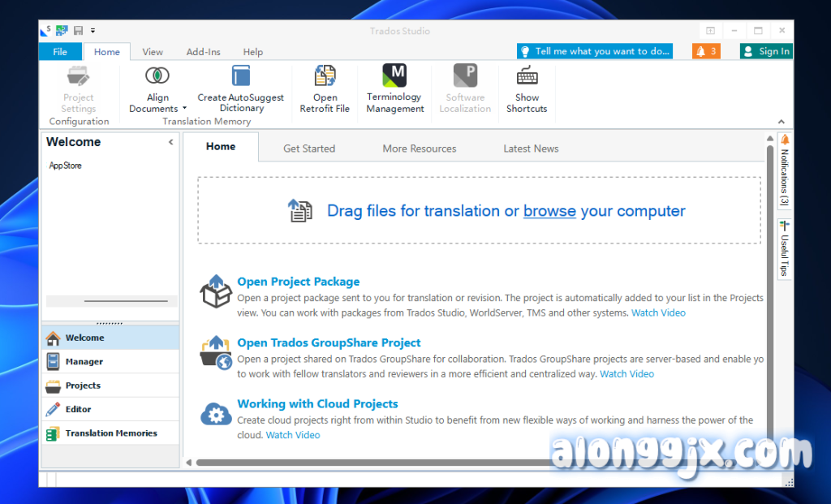Open Create AutoSuggest Dictionary tool
831x504 pixels.
[241, 76]
